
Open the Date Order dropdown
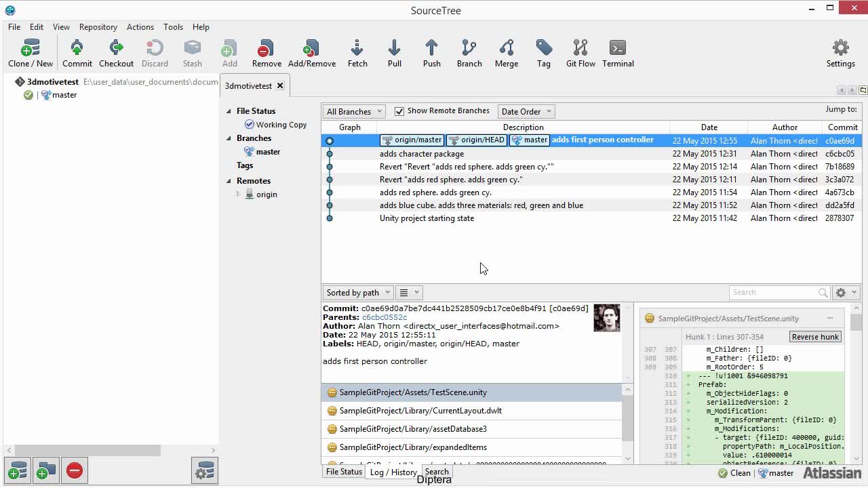point(526,111)
